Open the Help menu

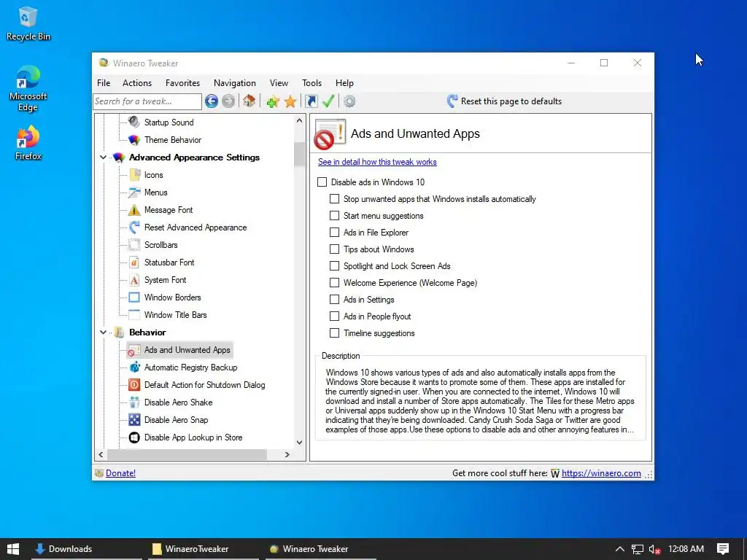(x=344, y=83)
